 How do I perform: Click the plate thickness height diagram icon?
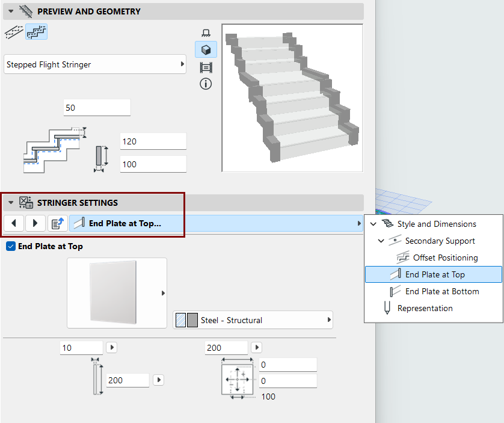97,376
